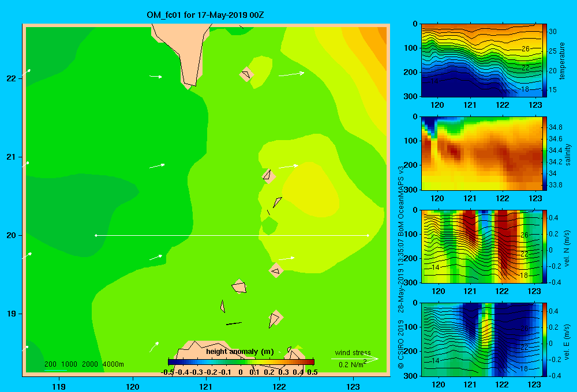Click the wind arrow near 120.3E 19.8N
Image resolution: width=577 pixels, height=392 pixels.
point(156,258)
